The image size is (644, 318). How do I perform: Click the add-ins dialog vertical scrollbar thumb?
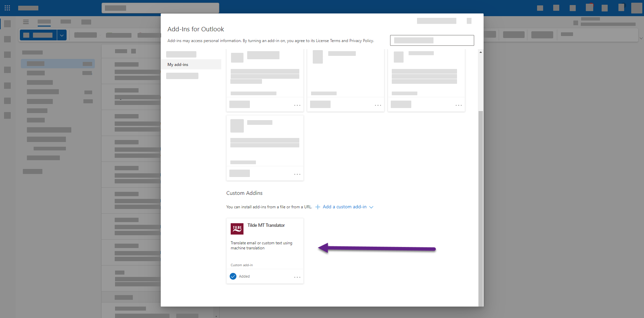pos(481,208)
